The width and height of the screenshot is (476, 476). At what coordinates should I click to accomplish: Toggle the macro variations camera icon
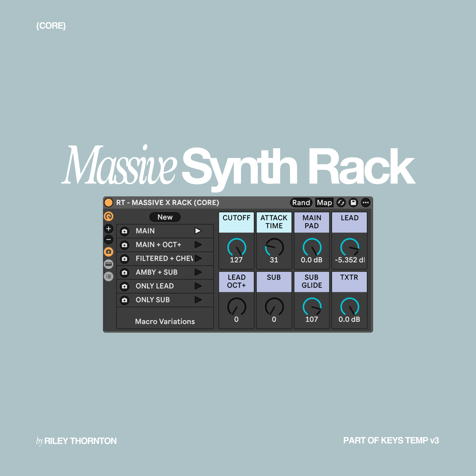(x=109, y=252)
